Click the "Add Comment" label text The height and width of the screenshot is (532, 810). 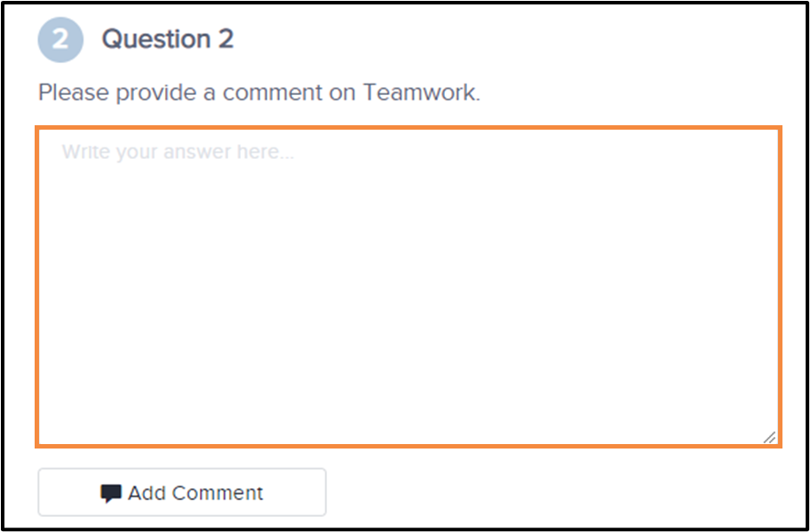[195, 493]
